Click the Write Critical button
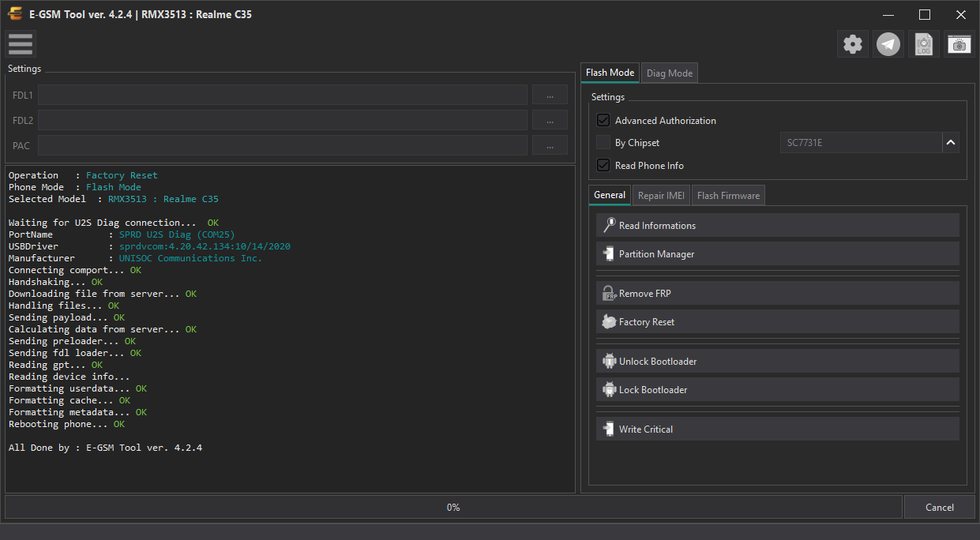 (778, 429)
